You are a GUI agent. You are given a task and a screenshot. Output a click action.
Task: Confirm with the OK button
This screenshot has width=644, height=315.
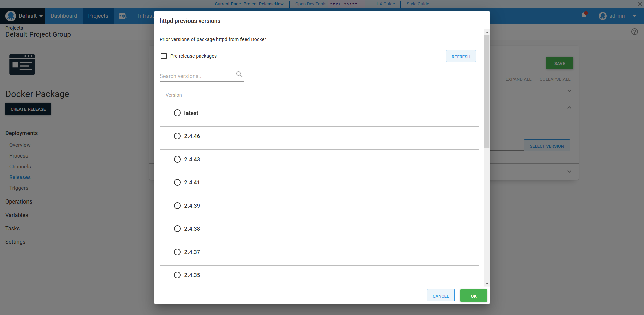point(474,296)
